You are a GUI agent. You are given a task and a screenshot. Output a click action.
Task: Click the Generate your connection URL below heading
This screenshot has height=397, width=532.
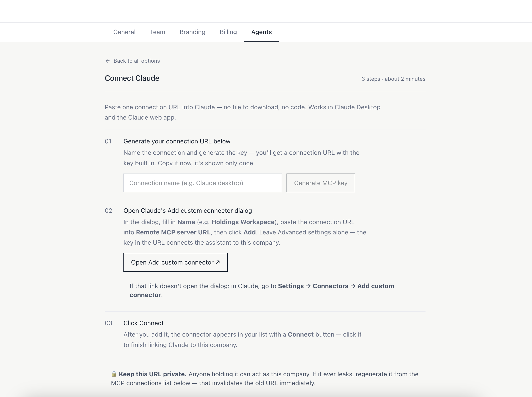click(x=177, y=141)
